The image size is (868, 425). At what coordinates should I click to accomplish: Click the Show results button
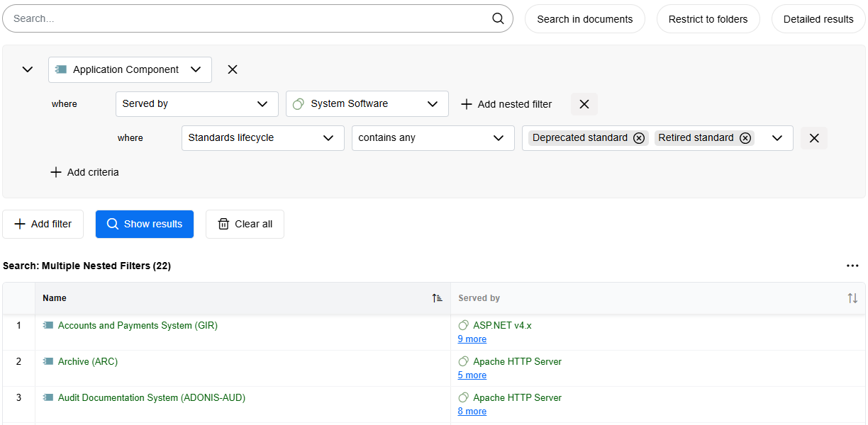(x=145, y=224)
